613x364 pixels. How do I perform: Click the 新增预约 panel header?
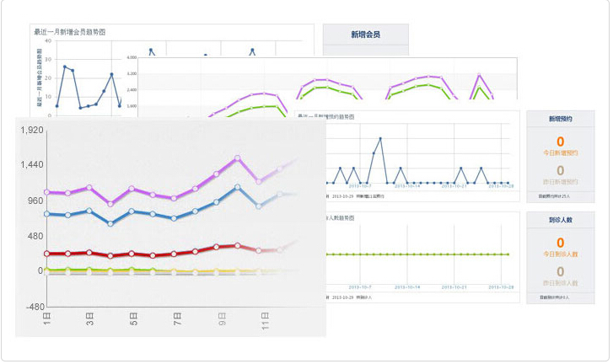560,119
